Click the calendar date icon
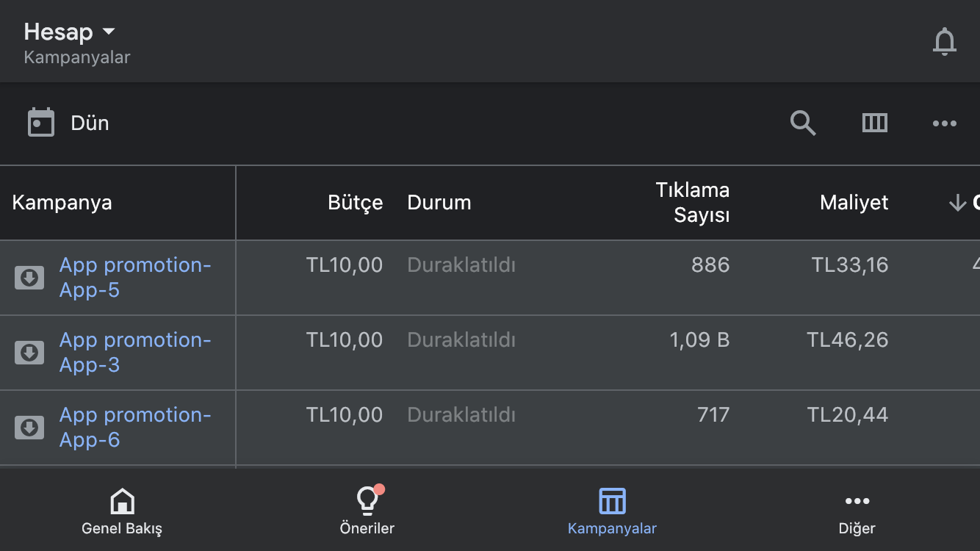The width and height of the screenshot is (980, 551). tap(41, 123)
